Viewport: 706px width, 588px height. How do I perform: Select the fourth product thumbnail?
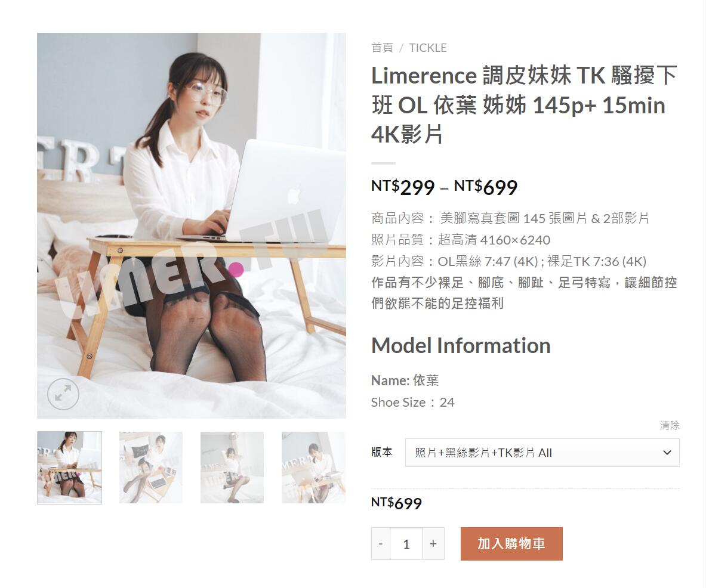click(313, 468)
